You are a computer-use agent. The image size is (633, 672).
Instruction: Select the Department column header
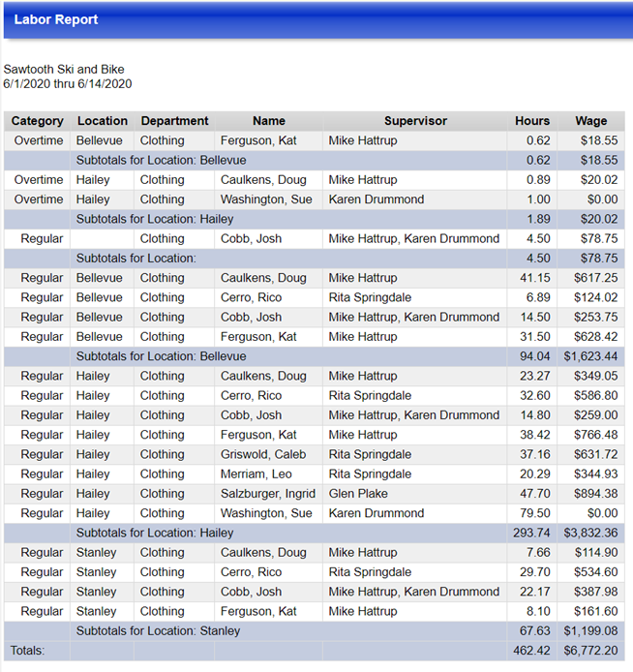pos(174,121)
